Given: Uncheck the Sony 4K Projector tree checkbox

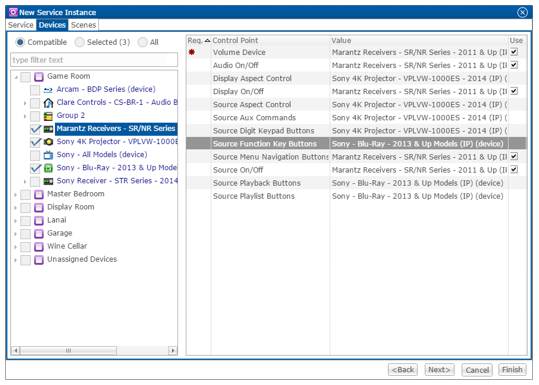Looking at the screenshot, I should [35, 142].
